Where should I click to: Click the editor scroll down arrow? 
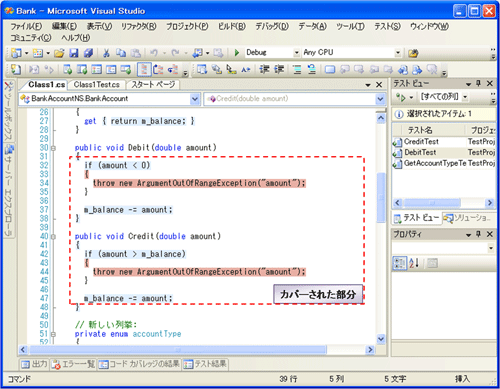[381, 339]
